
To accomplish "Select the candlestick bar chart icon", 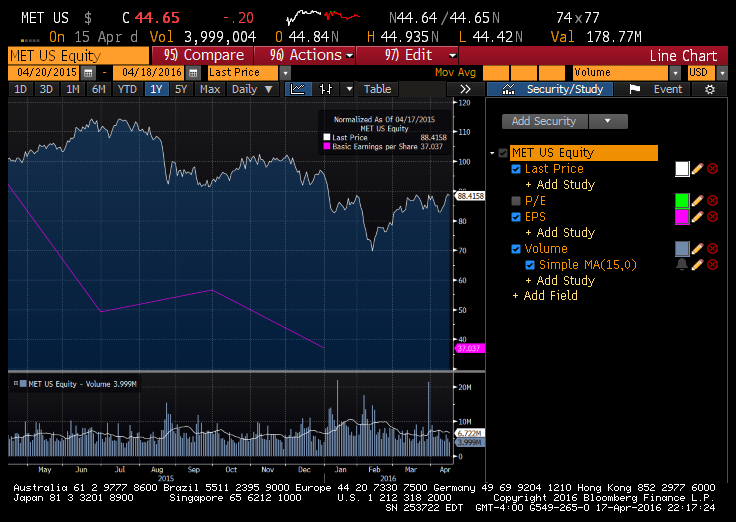I will pos(326,89).
